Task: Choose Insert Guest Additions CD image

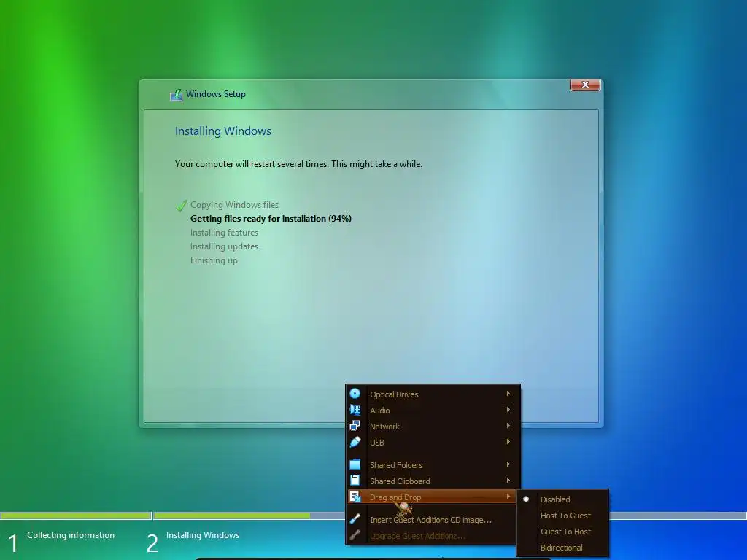Action: pyautogui.click(x=433, y=519)
